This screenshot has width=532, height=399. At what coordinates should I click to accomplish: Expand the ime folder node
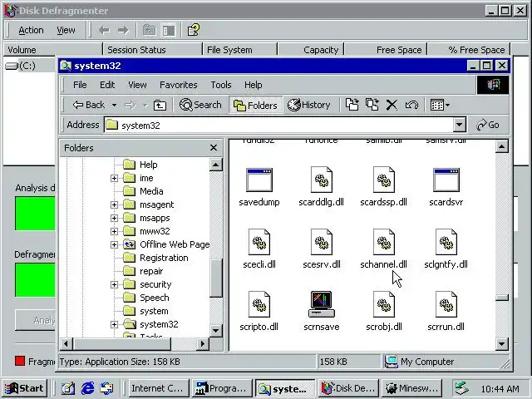115,178
